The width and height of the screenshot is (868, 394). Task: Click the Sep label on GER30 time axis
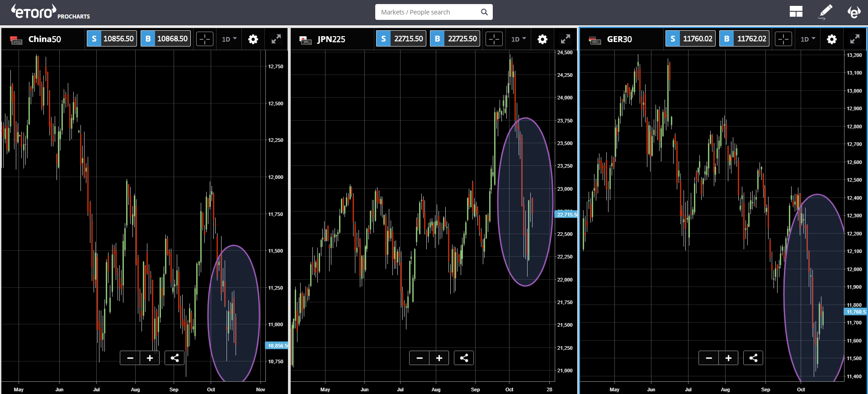tap(765, 389)
